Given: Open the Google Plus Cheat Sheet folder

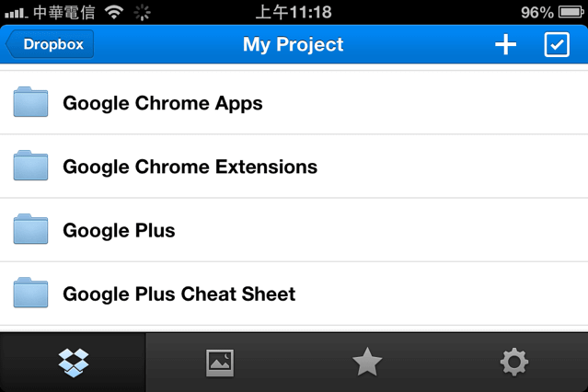Looking at the screenshot, I should click(294, 294).
